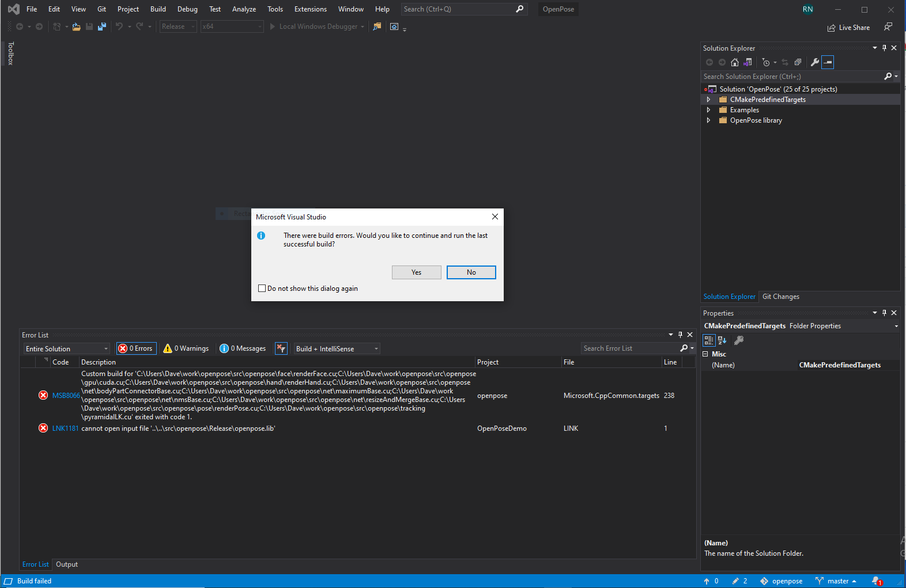Toggle the 0 Errors filter
The width and height of the screenshot is (906, 588).
pos(136,348)
